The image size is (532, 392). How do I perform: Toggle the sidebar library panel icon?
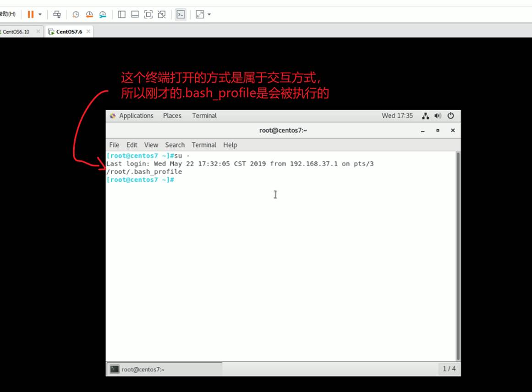[121, 15]
